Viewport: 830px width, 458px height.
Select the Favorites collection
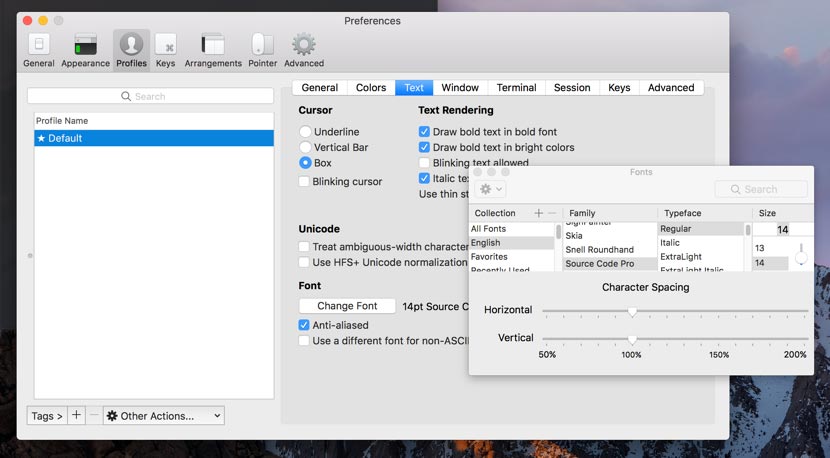coord(511,256)
